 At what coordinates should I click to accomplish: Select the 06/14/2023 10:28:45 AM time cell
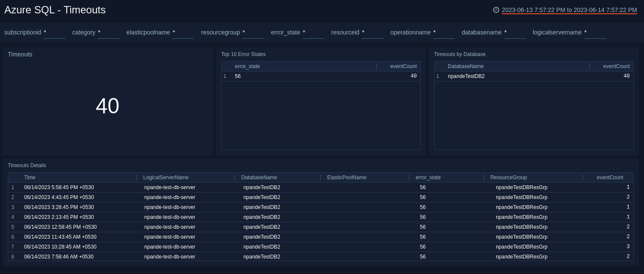[x=60, y=247]
